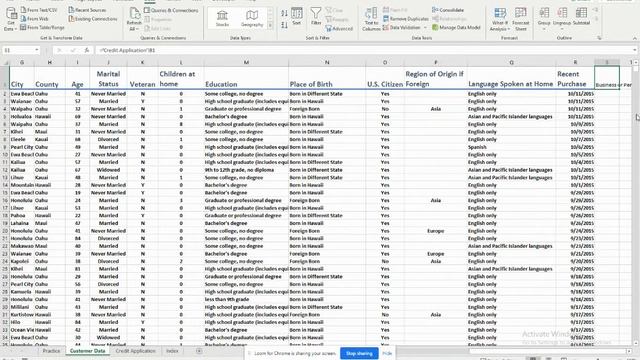Import data From Text/CSV
Image resolution: width=640 pixels, height=360 pixels.
tap(39, 9)
